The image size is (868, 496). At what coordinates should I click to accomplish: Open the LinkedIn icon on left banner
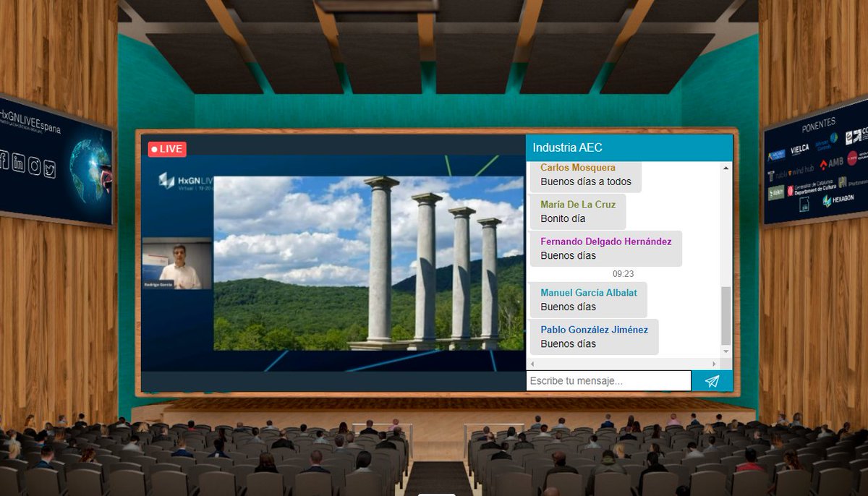pyautogui.click(x=19, y=163)
